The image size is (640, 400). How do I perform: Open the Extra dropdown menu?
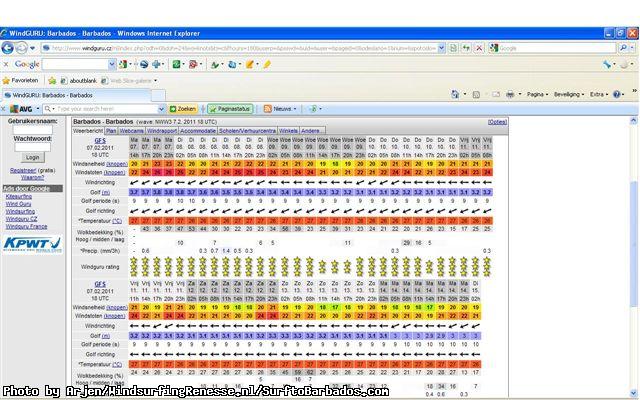(598, 94)
